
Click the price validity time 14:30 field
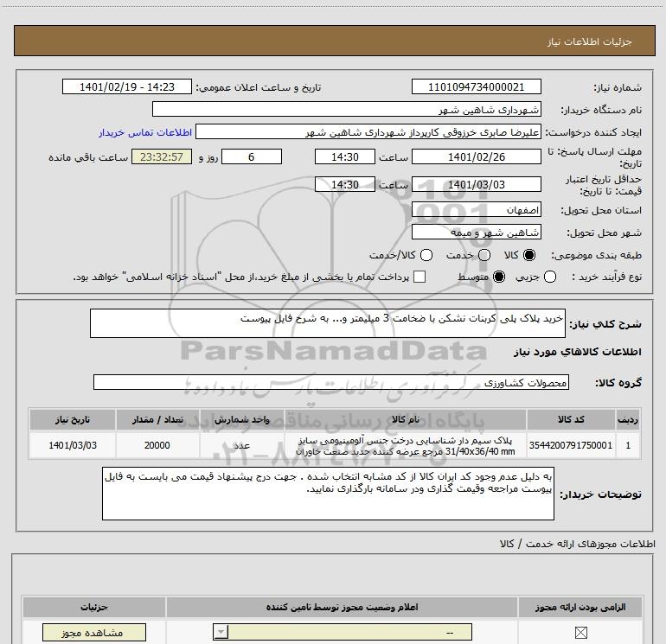click(x=345, y=185)
